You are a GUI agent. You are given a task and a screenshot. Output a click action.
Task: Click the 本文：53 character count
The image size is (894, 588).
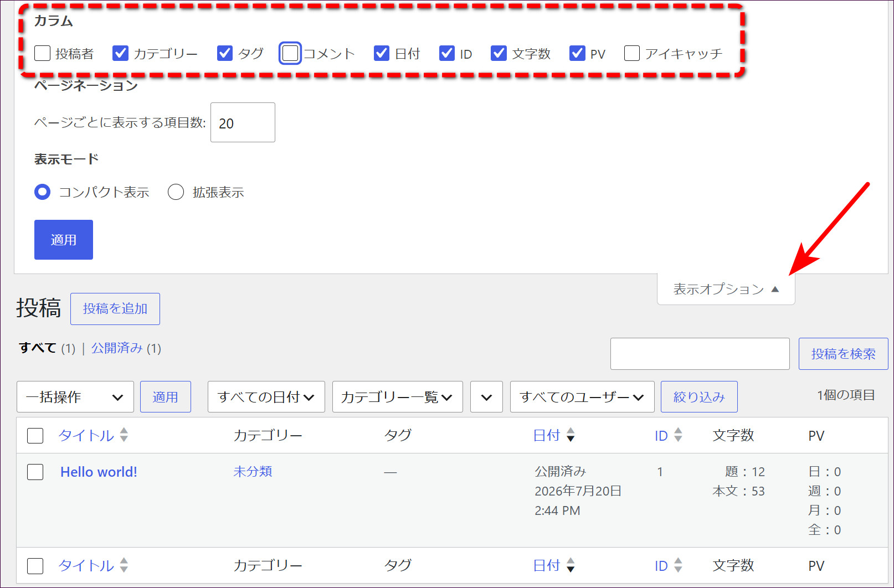[738, 491]
